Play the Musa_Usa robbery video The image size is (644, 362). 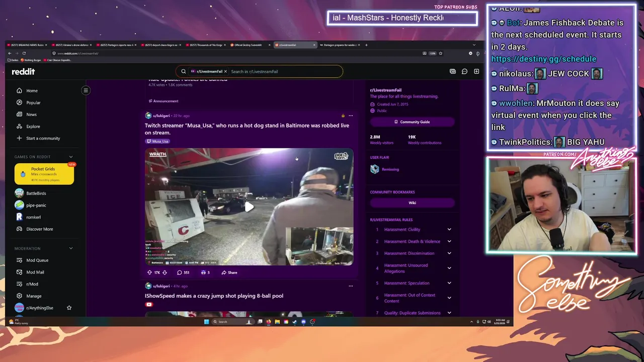pyautogui.click(x=249, y=207)
